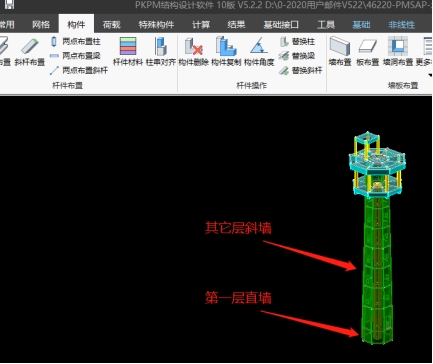433x364 pixels.
Task: Open the 荷载 ribbon tab
Action: (x=112, y=25)
